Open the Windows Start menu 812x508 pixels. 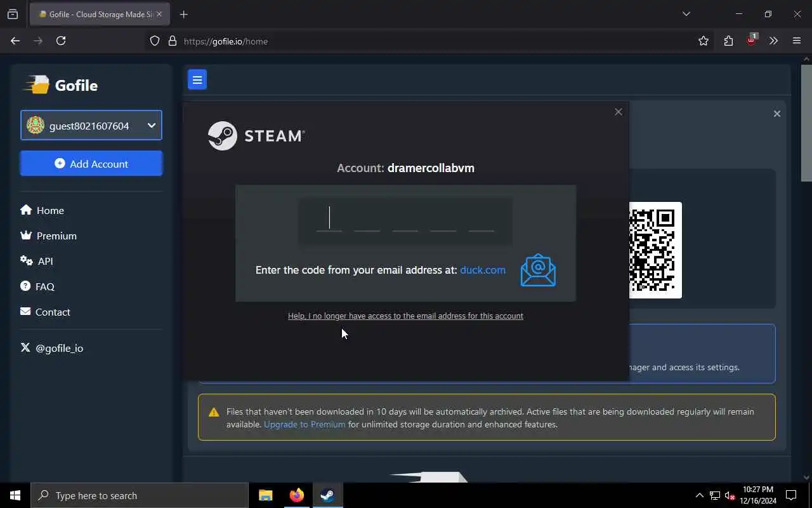coord(15,495)
